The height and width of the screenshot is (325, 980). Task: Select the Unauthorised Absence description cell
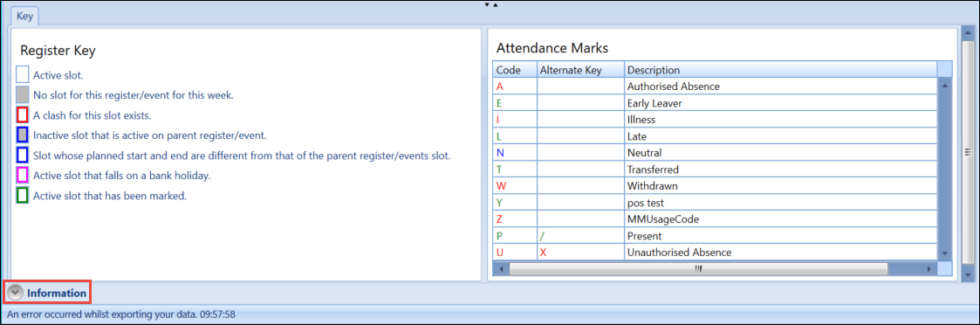click(x=781, y=252)
